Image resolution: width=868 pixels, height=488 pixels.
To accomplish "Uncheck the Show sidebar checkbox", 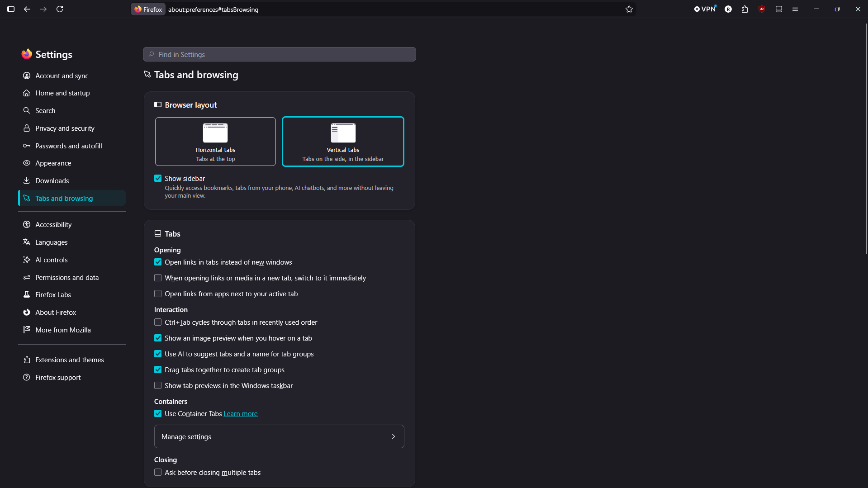I will pyautogui.click(x=158, y=178).
